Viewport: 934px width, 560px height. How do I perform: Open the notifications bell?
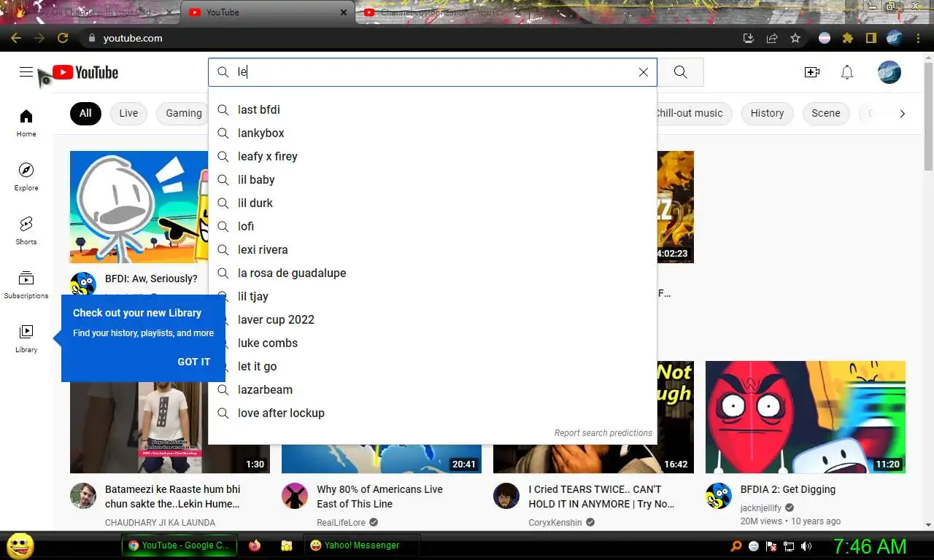pyautogui.click(x=847, y=72)
